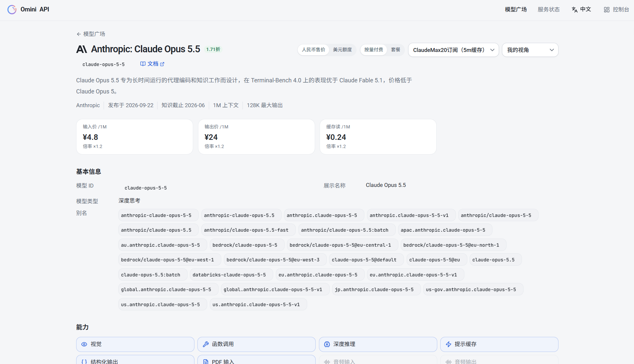Click alias jp.anthropic.claude-opus-5-5
This screenshot has height=364, width=634.
click(x=376, y=290)
